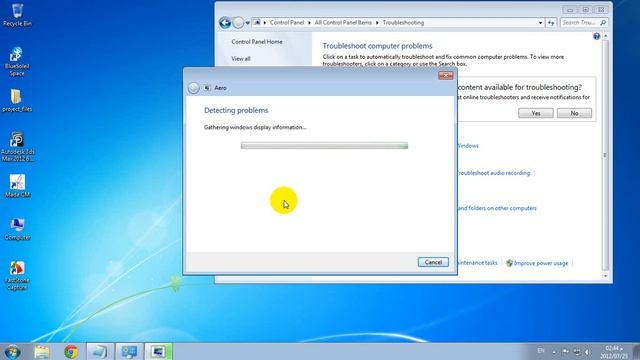Image resolution: width=640 pixels, height=360 pixels.
Task: Open the address bar history dropdown
Action: [540, 23]
